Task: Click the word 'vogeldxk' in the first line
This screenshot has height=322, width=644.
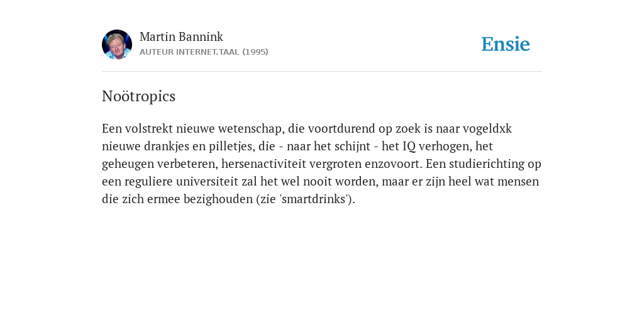Action: [487, 128]
